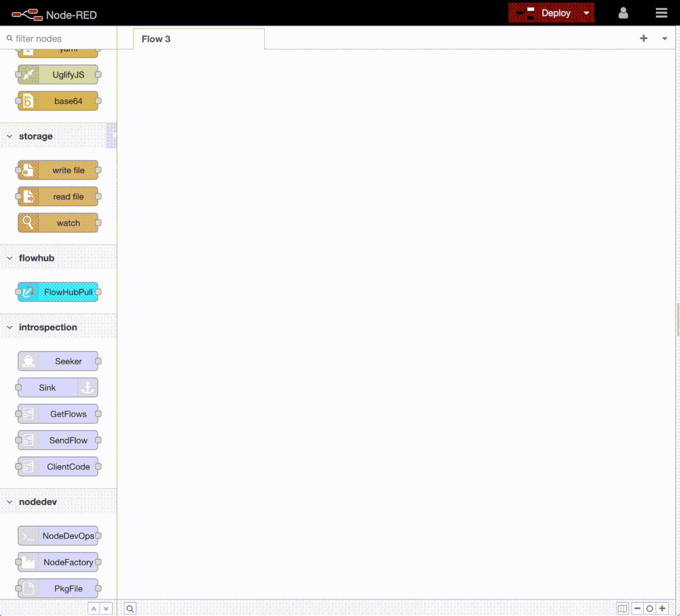Open the Deploy dropdown arrow
680x616 pixels.
click(x=587, y=12)
